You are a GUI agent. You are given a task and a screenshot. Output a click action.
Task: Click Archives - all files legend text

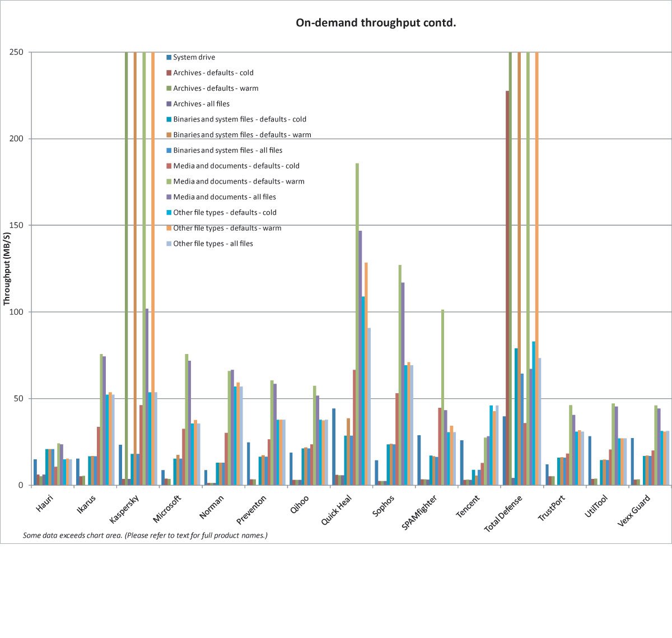(x=201, y=104)
